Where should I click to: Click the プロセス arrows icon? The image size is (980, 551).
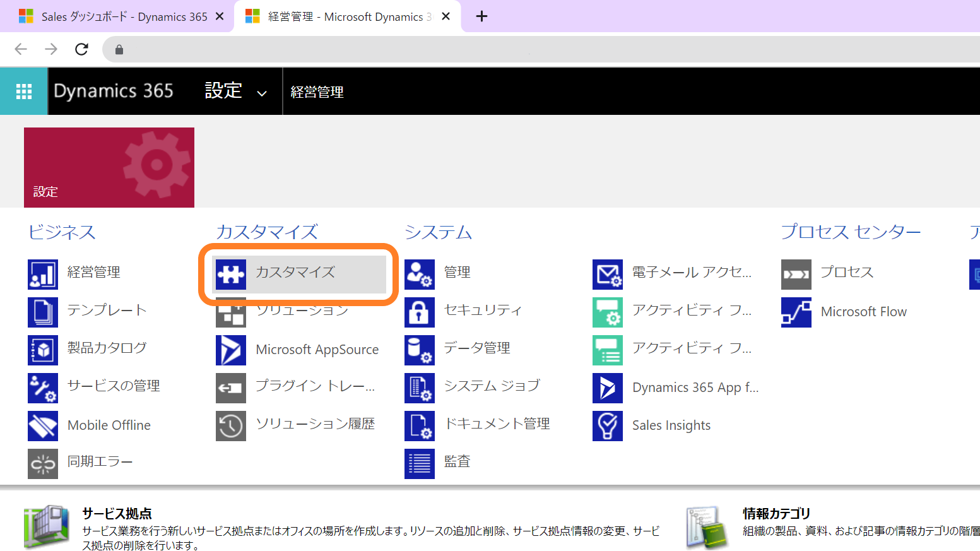(x=796, y=275)
